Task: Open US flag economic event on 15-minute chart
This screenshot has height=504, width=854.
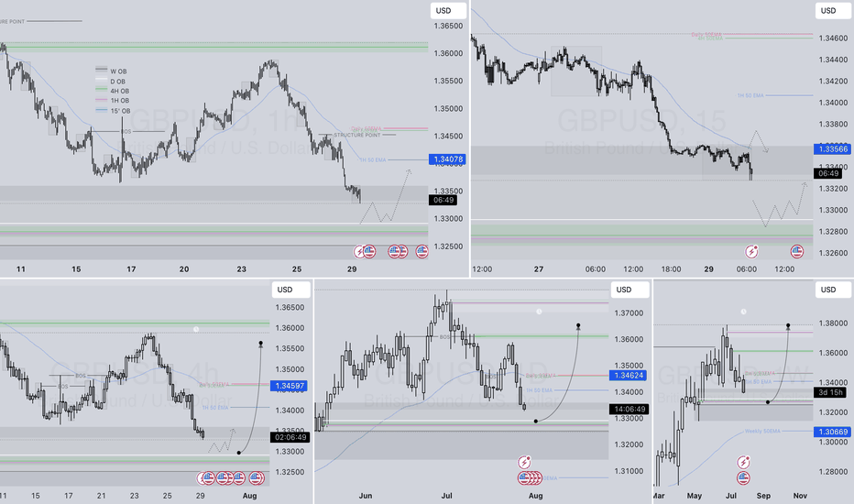Action: pyautogui.click(x=797, y=251)
